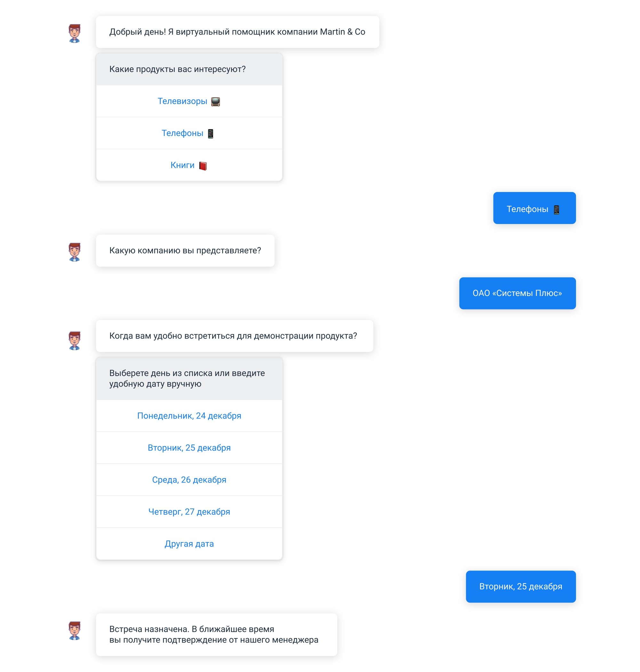
Task: Click the phone emoji in the blue Телефоны reply
Action: pyautogui.click(x=556, y=210)
